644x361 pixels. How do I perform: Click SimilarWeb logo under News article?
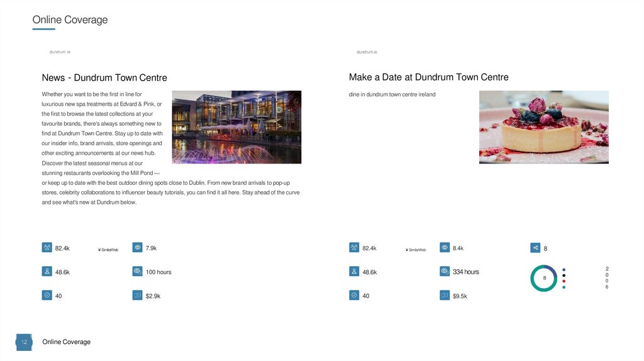click(x=108, y=250)
